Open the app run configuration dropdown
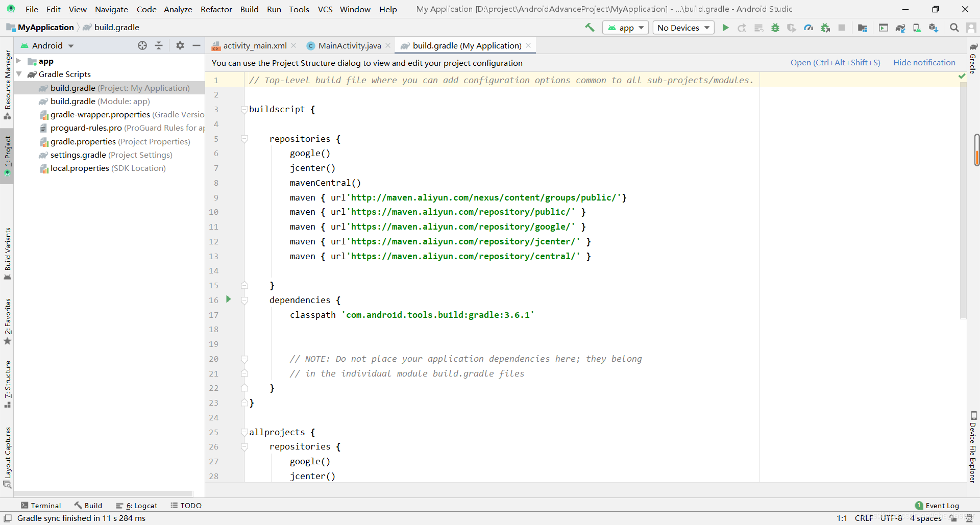 point(625,28)
